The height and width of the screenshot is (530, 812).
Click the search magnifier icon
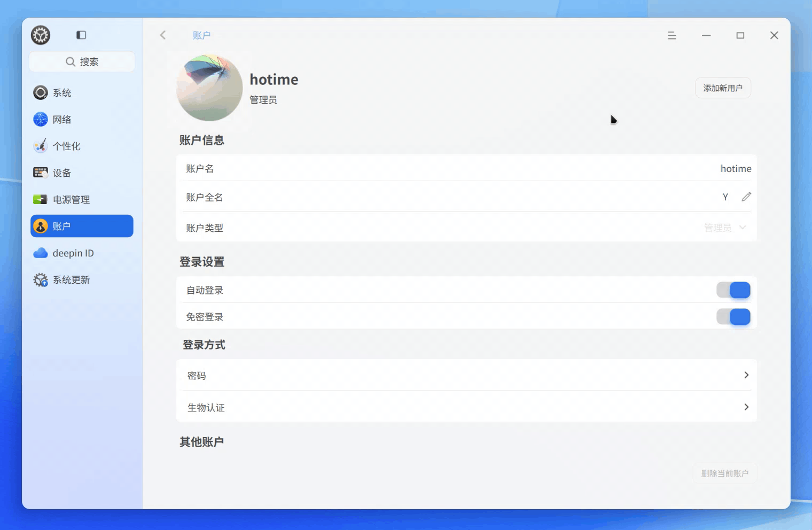click(x=70, y=62)
